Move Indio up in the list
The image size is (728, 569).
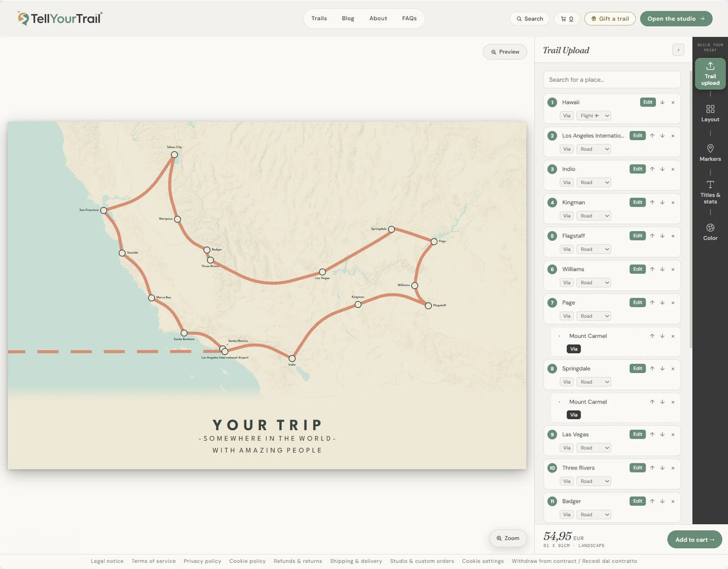coord(652,169)
